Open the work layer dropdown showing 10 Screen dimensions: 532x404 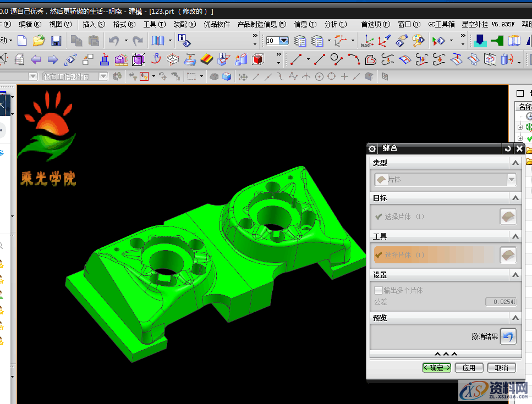click(284, 41)
